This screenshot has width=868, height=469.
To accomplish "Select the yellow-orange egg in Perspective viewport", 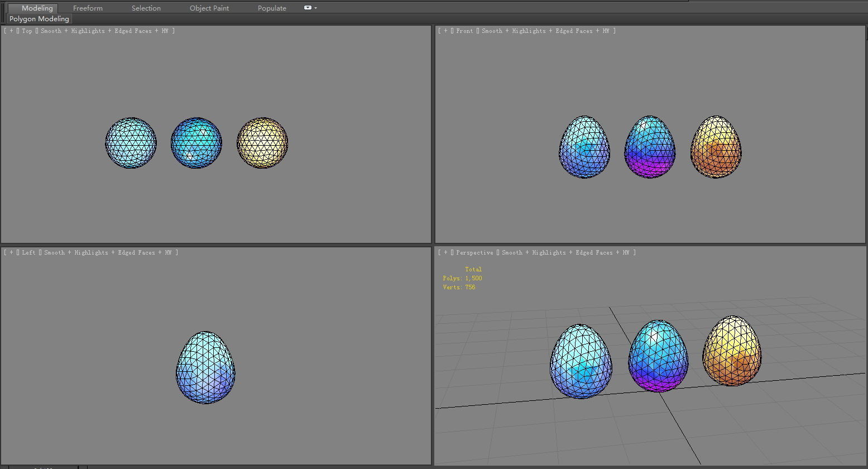I will point(732,351).
